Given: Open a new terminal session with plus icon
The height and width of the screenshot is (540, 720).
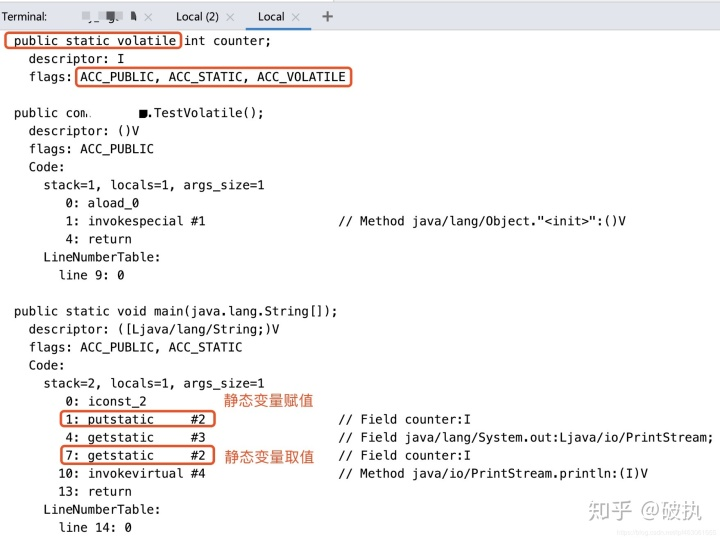Looking at the screenshot, I should tap(327, 17).
